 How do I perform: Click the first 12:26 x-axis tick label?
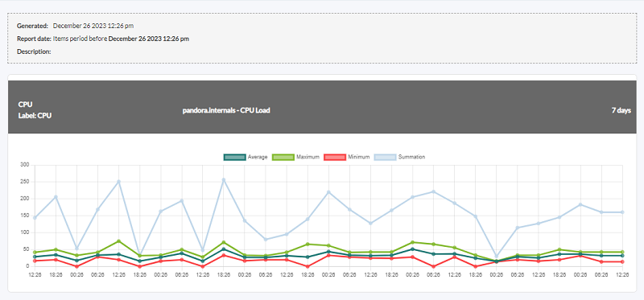point(35,274)
